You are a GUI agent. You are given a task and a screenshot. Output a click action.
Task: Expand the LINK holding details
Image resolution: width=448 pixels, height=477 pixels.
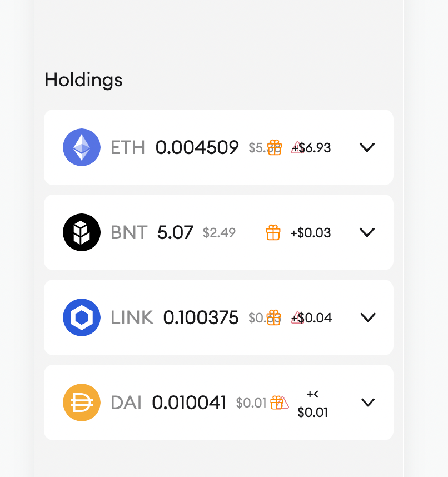[x=368, y=317]
